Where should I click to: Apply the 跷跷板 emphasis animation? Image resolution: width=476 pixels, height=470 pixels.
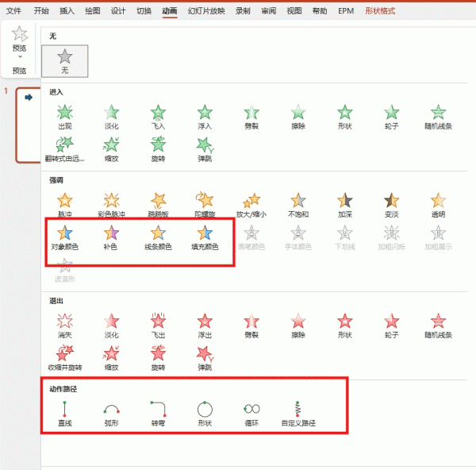pyautogui.click(x=158, y=205)
